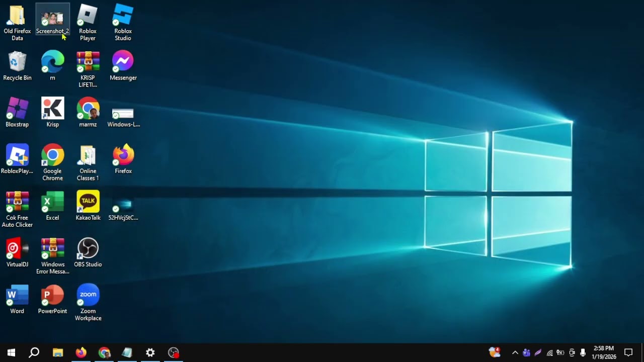
Task: Open the clock and calendar flyout
Action: pyautogui.click(x=604, y=352)
